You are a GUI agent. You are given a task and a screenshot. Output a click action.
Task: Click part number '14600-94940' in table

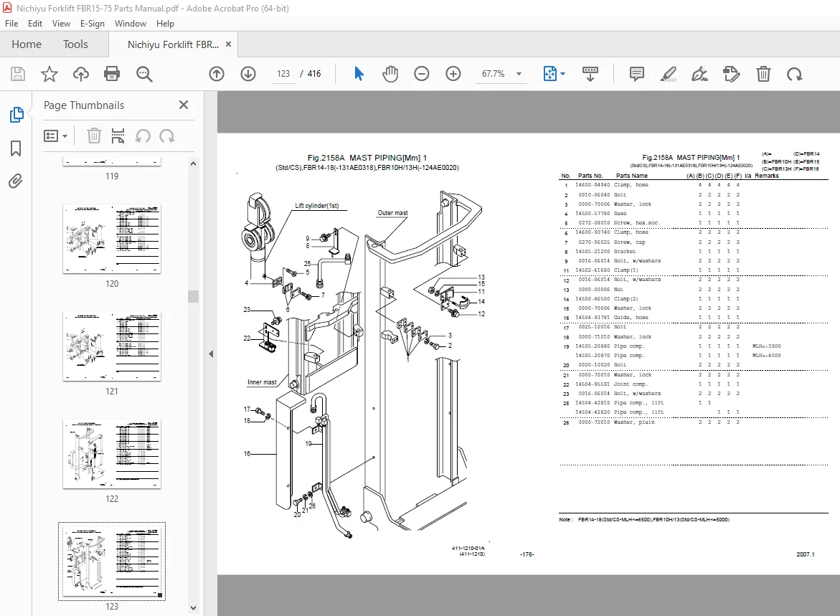click(593, 185)
